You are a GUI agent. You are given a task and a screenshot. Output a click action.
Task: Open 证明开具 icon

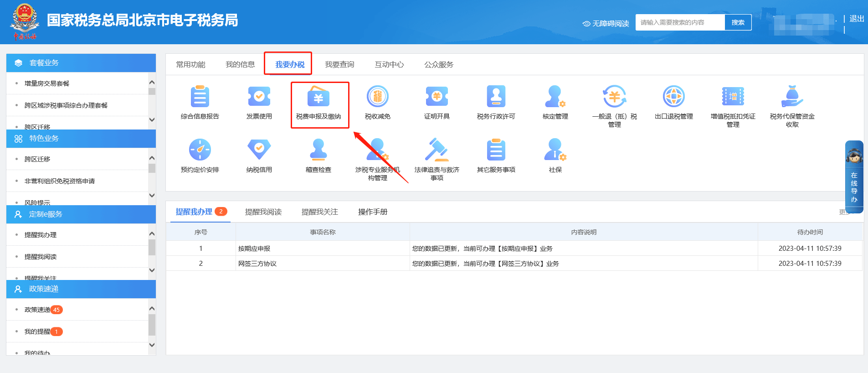coord(437,97)
